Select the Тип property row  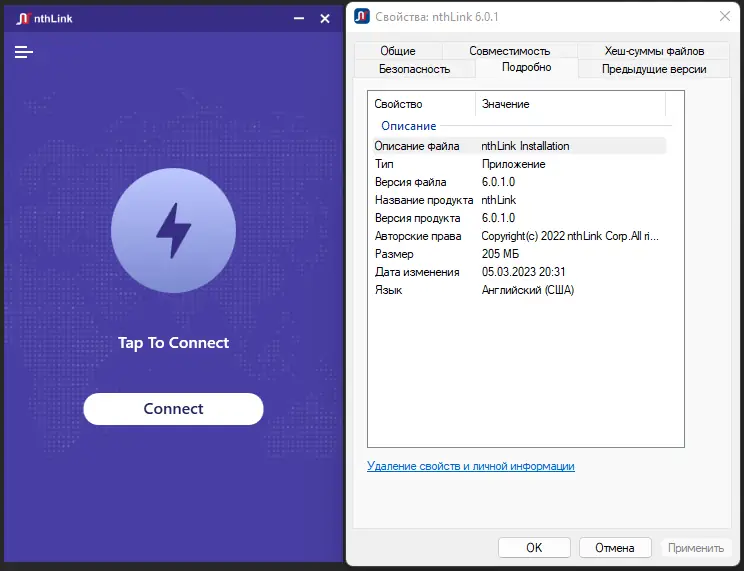click(520, 164)
